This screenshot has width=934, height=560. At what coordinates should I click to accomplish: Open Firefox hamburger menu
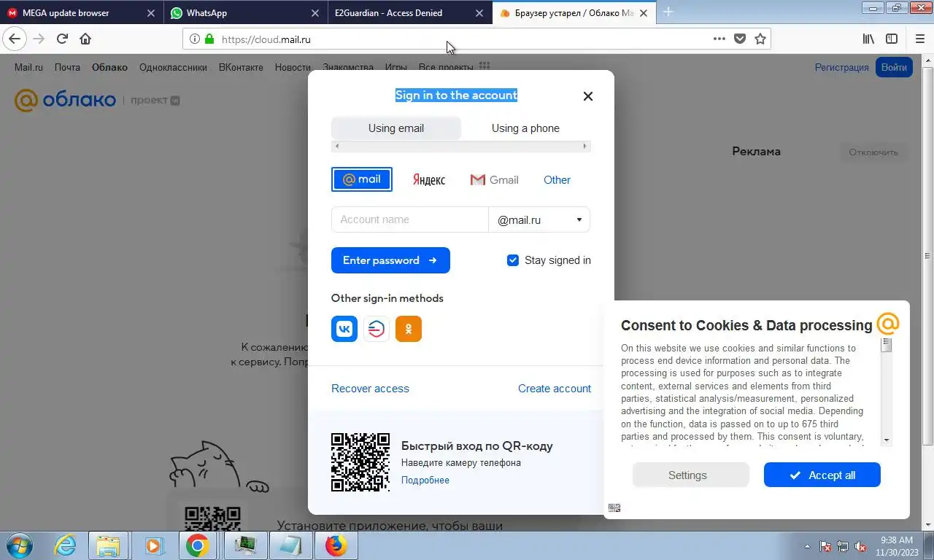(919, 39)
